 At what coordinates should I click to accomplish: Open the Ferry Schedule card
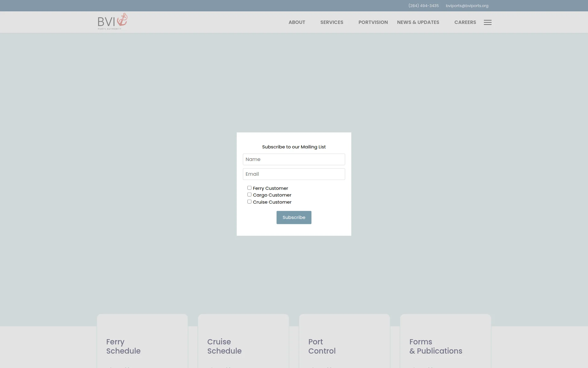(x=142, y=341)
